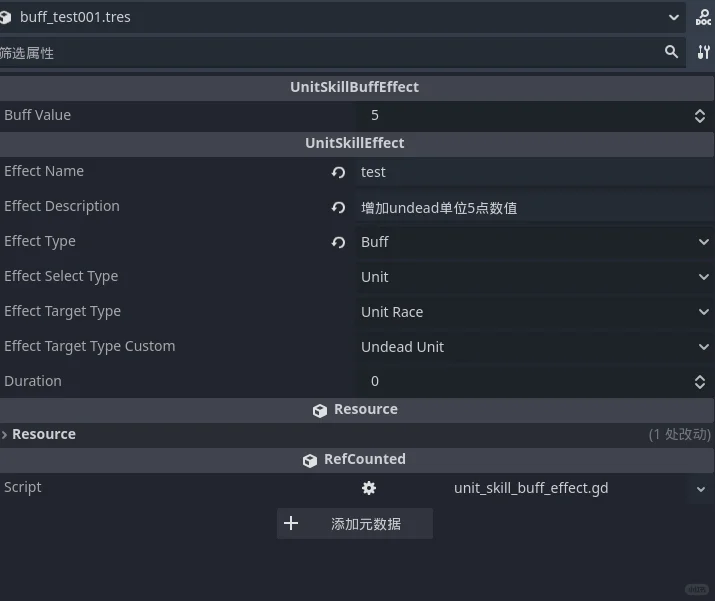
Task: Open the Effect Target Type Custom dropdown
Action: click(x=534, y=347)
